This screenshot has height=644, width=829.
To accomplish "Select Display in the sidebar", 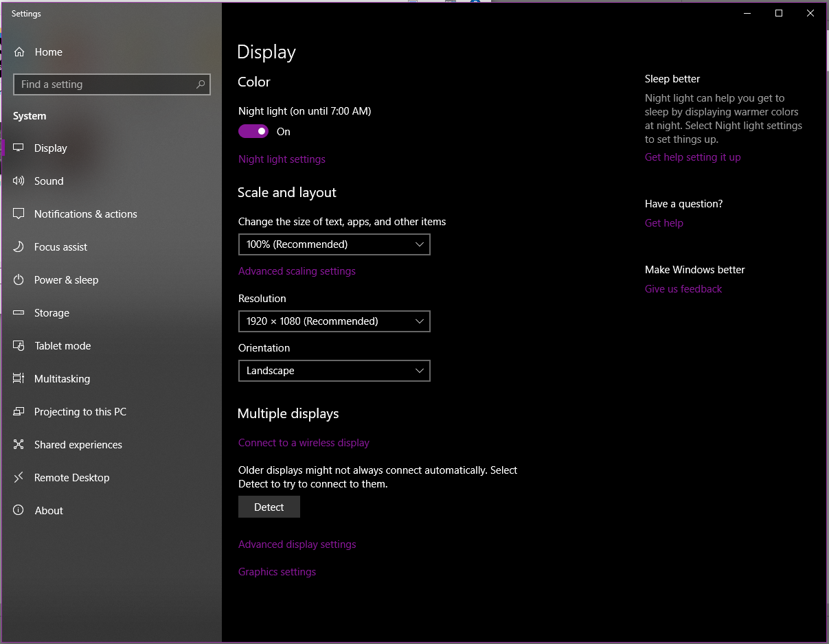I will 19,148.
